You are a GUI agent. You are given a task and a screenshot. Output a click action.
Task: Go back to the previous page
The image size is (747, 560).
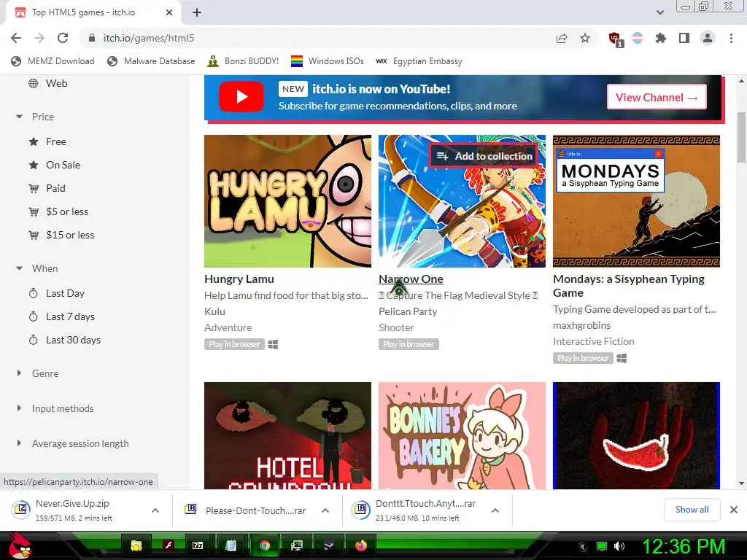click(16, 38)
